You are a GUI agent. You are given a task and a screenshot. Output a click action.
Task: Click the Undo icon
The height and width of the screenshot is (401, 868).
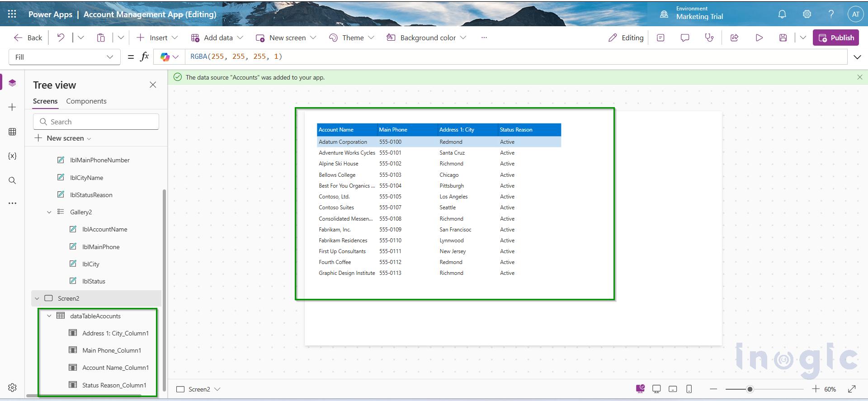coord(61,38)
